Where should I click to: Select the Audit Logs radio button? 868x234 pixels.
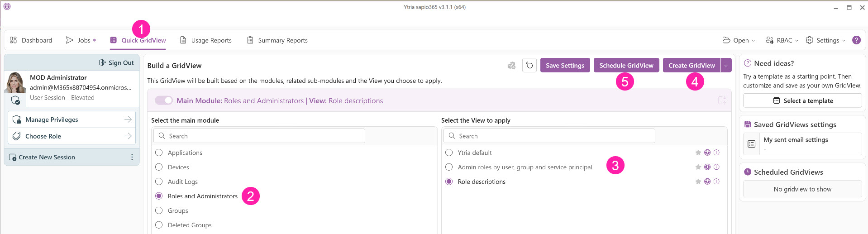click(159, 181)
